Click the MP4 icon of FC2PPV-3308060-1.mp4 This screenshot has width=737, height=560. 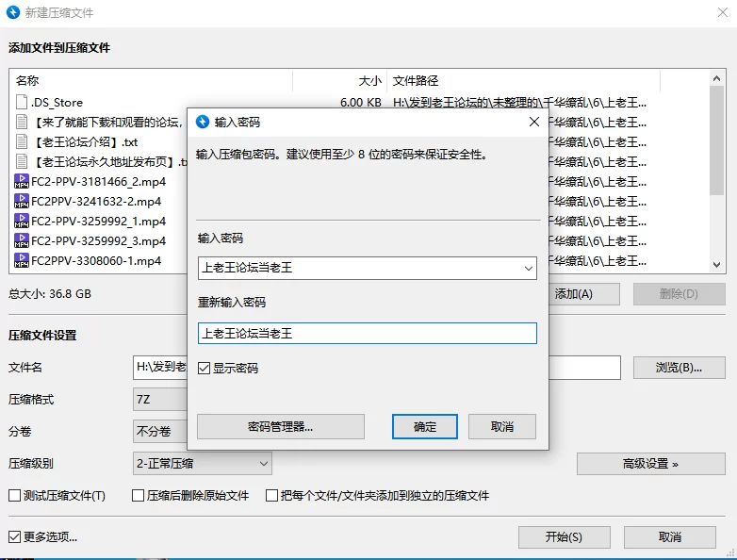tap(22, 260)
